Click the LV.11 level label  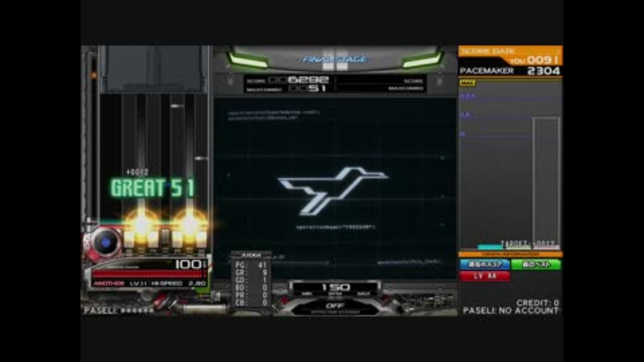[138, 284]
